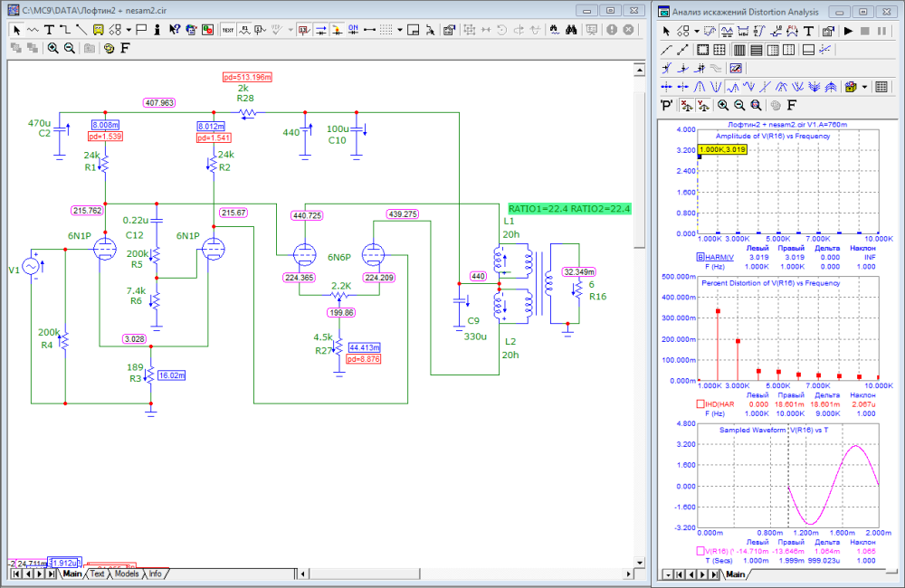Zoom in on the schematic
The height and width of the screenshot is (588, 905).
pos(52,48)
